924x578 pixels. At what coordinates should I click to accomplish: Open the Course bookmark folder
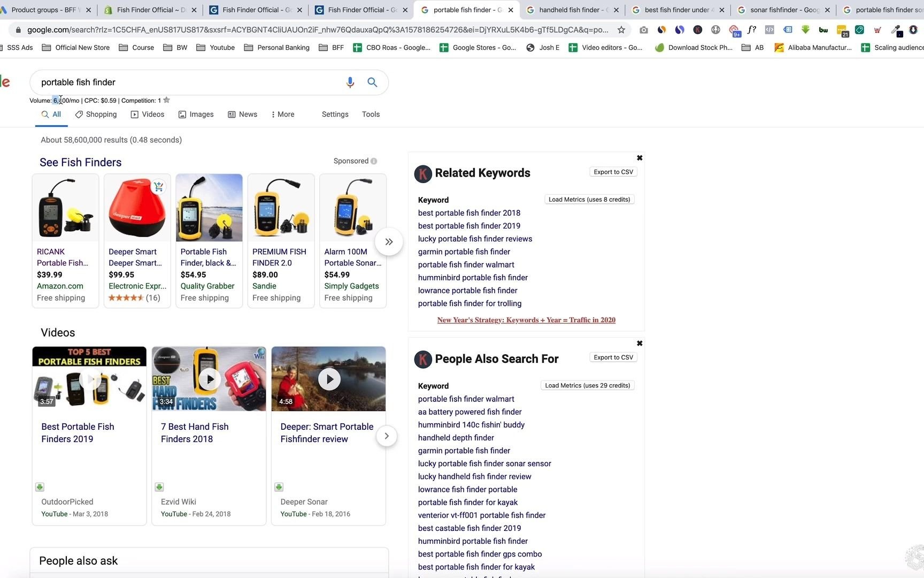pyautogui.click(x=136, y=48)
